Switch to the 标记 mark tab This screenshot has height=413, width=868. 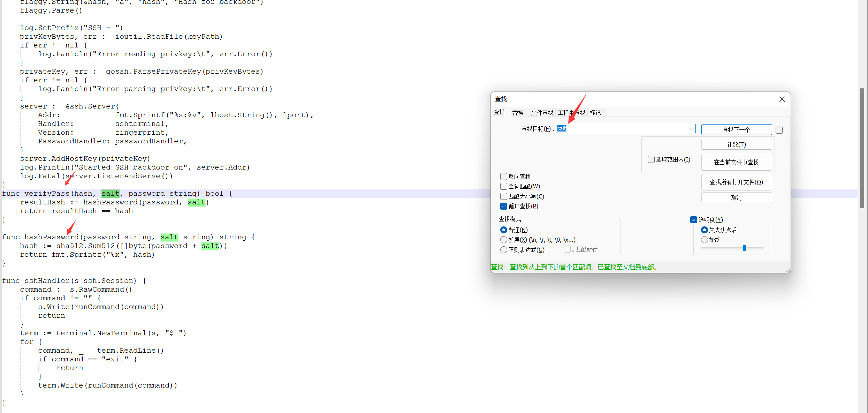[x=595, y=113]
